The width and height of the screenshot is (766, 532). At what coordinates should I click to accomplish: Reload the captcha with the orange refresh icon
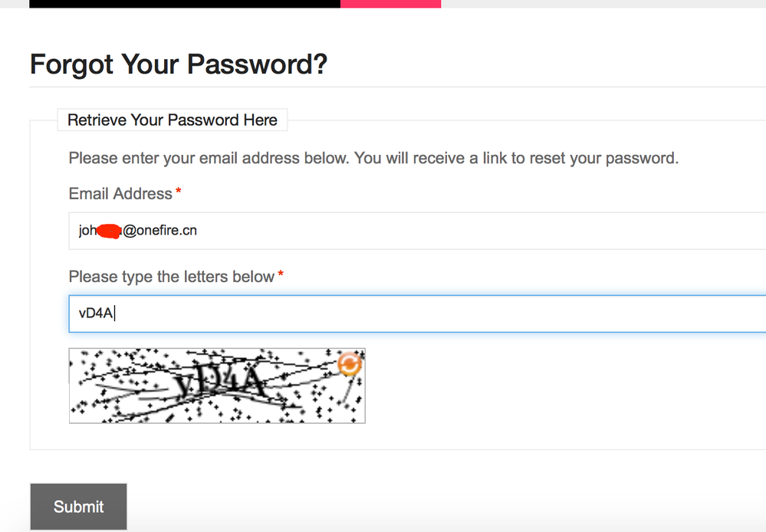(x=349, y=364)
